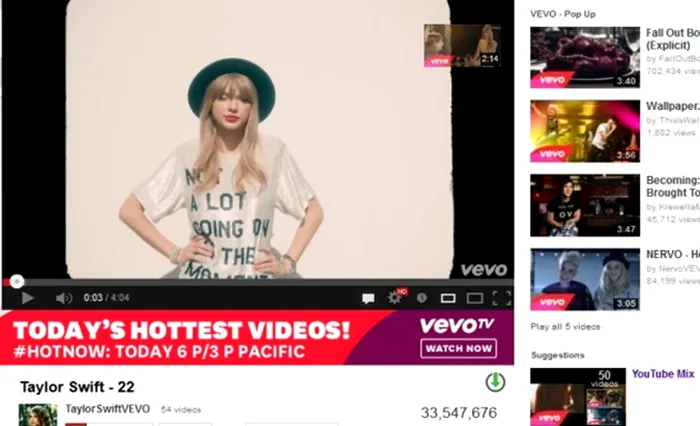
Task: Mute the video volume speaker icon
Action: coord(64,298)
